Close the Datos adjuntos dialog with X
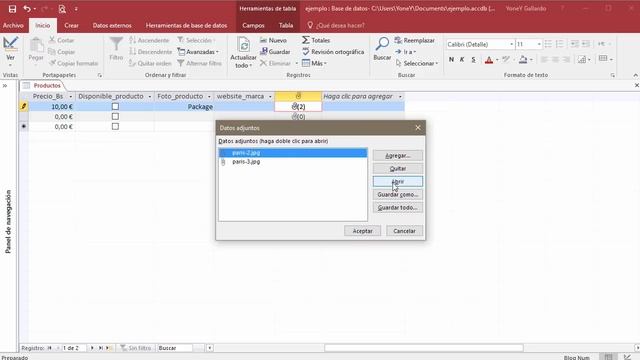This screenshot has width=640, height=360. point(418,128)
